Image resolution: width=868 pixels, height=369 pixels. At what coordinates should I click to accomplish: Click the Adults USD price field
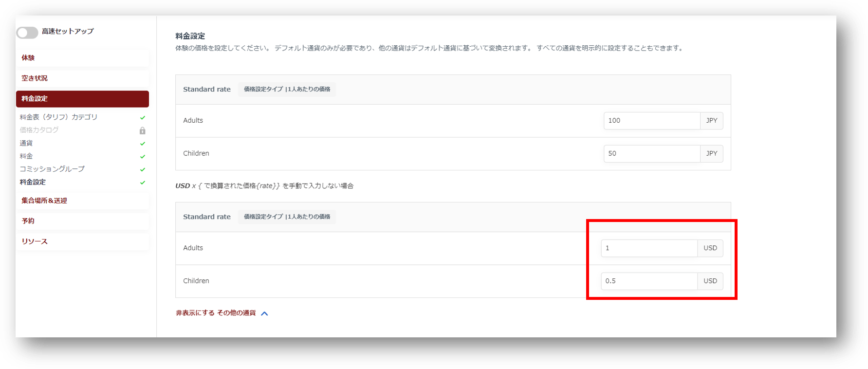pos(649,248)
